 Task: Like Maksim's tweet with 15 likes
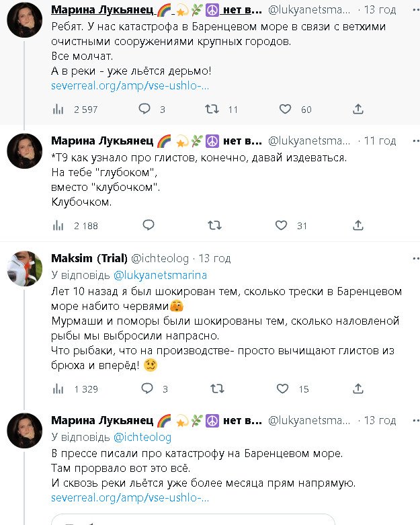click(282, 389)
